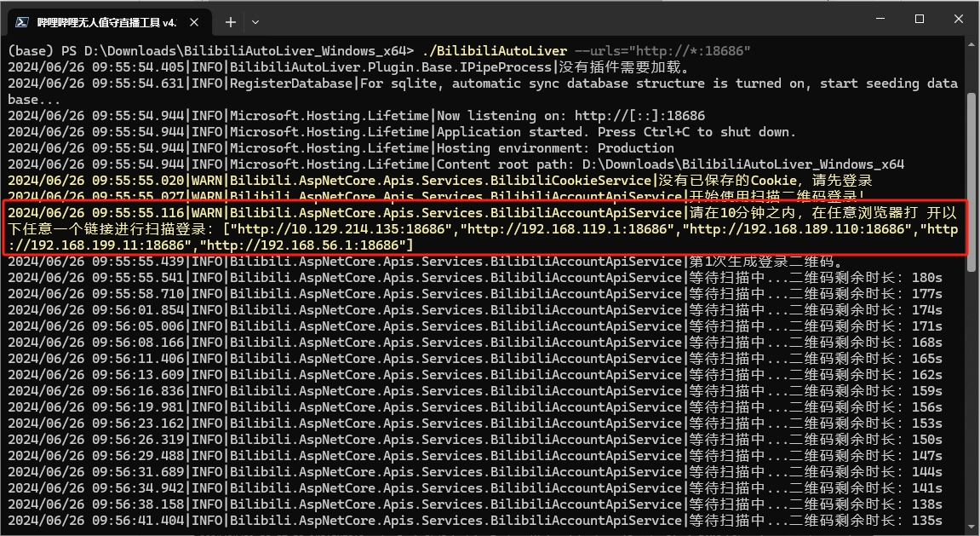This screenshot has height=536, width=980.
Task: Click the http://192.168.119.1:18686 URL
Action: point(567,229)
